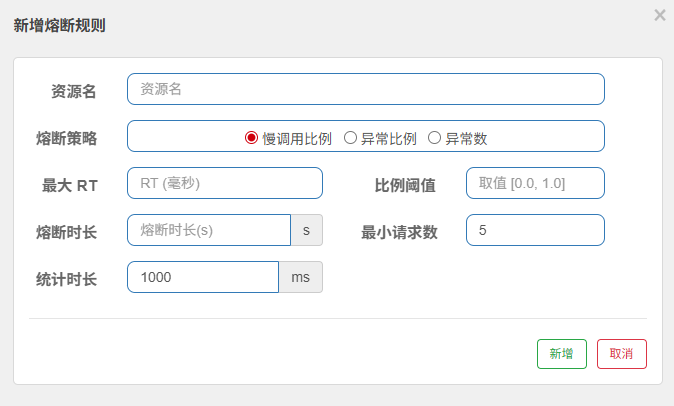Click the 新增熔断规则 dialog title
This screenshot has height=406, width=674.
(x=59, y=25)
